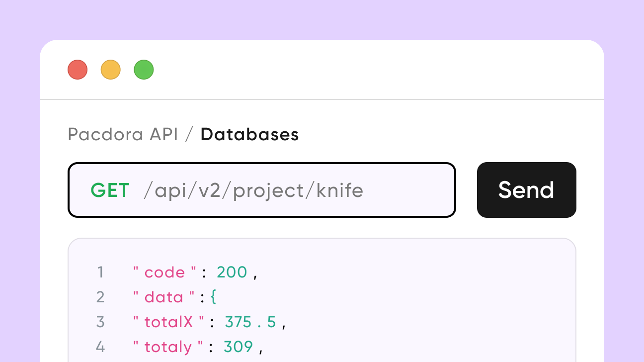Open the Pacdora API breadcrumb link
The image size is (644, 362).
(x=123, y=134)
